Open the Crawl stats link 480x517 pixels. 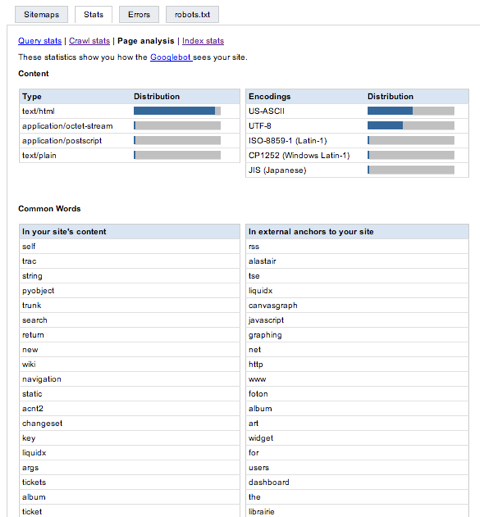(89, 41)
